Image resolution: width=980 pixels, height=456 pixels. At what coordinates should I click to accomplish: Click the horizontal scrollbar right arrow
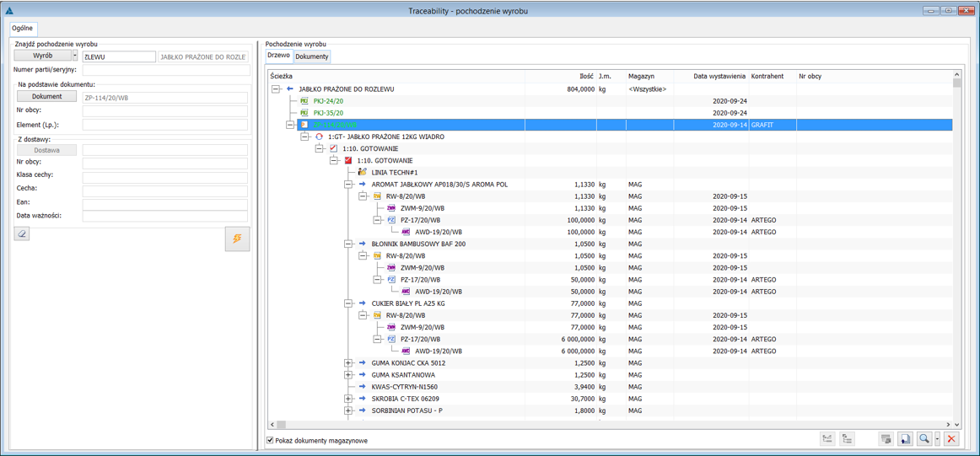tap(947, 425)
